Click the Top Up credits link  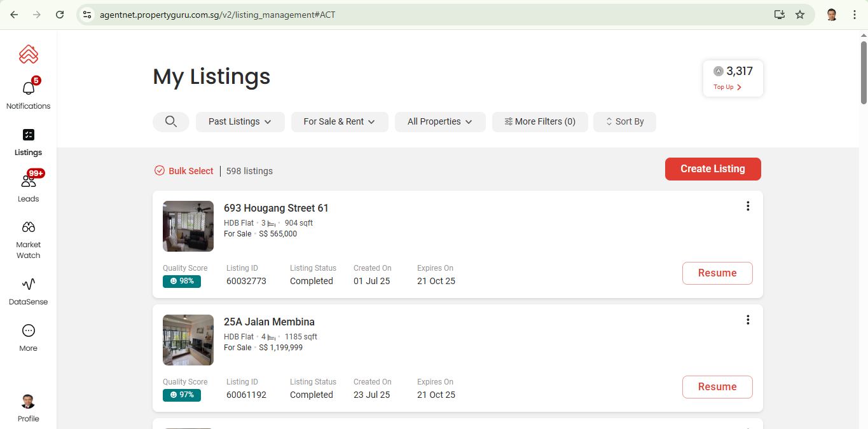point(727,87)
